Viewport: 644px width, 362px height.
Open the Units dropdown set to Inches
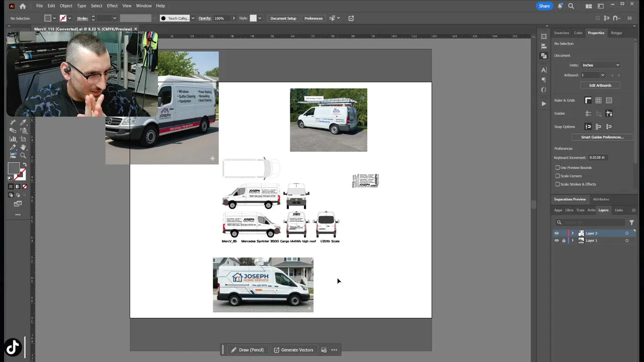pyautogui.click(x=601, y=65)
